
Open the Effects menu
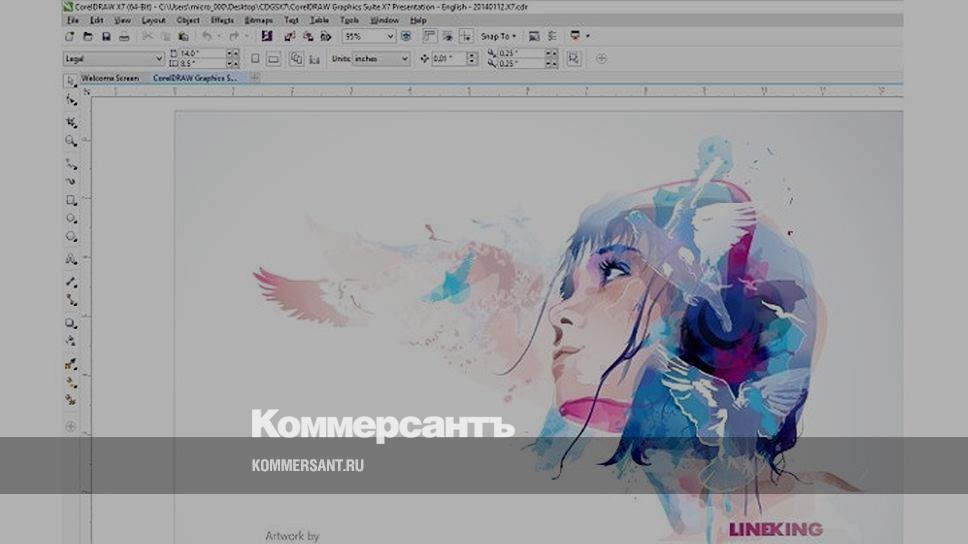222,20
